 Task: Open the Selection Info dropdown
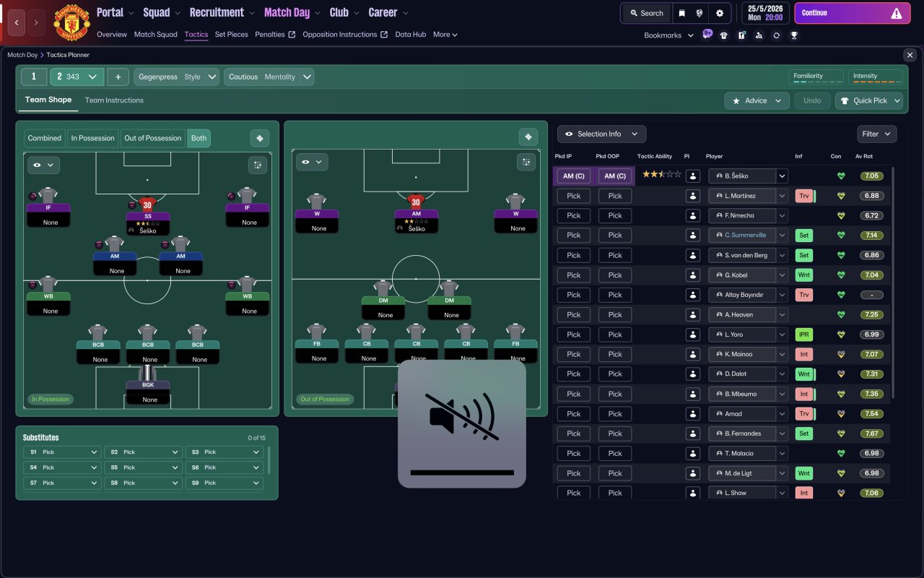coord(601,134)
